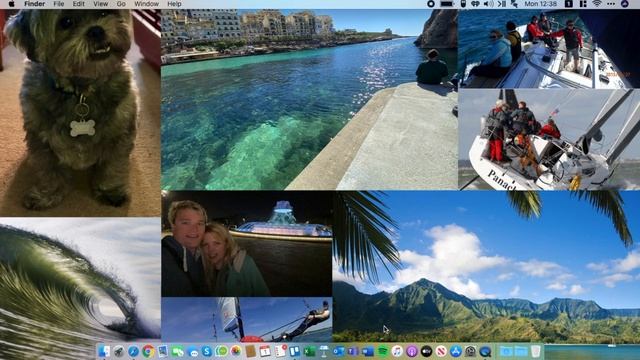640x360 pixels.
Task: Open the first blue folder in Dock
Action: point(506,351)
